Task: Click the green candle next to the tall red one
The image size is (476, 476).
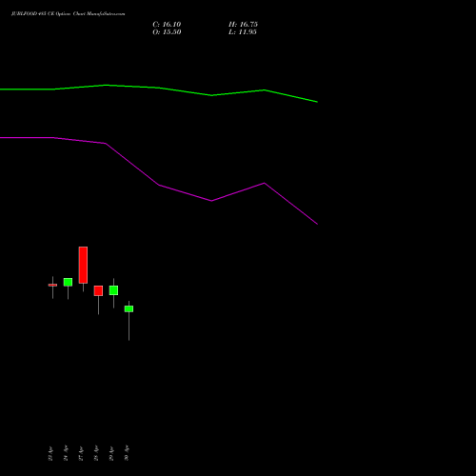Action: point(68,282)
